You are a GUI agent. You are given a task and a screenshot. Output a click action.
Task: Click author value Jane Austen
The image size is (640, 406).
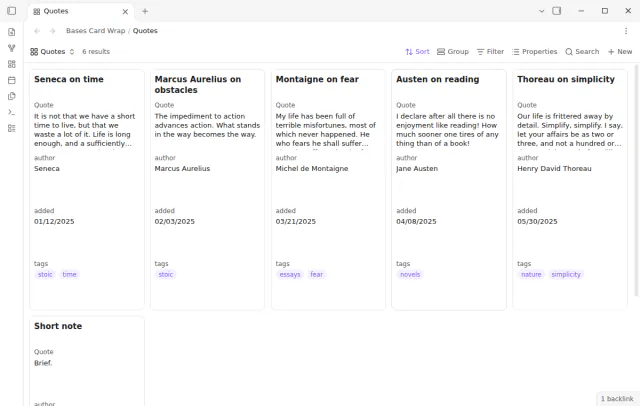coord(417,169)
